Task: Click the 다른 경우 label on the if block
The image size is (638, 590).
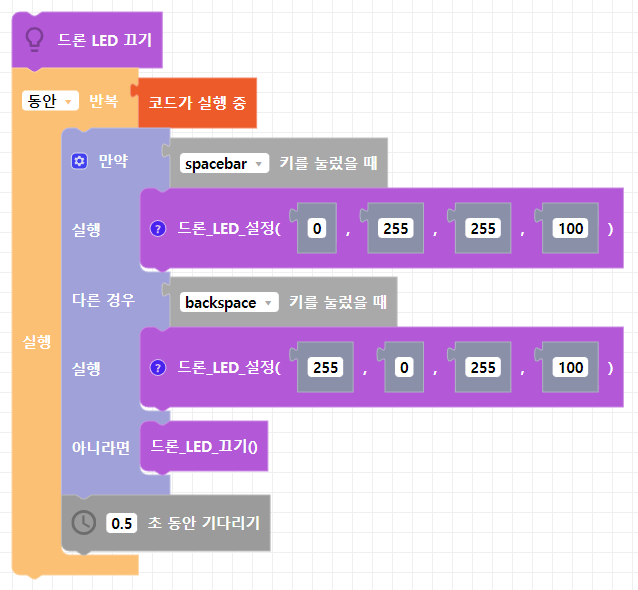Action: point(103,300)
